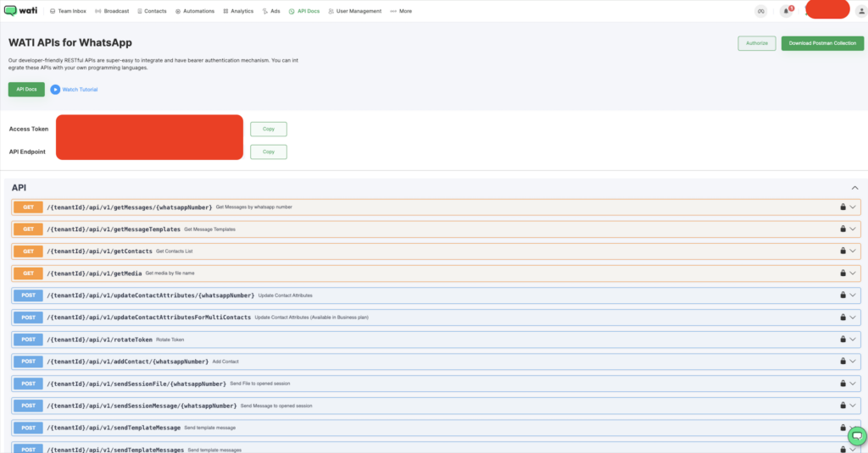Open Team Inbox in the top navigation
Image resolution: width=868 pixels, height=453 pixels.
click(x=68, y=11)
